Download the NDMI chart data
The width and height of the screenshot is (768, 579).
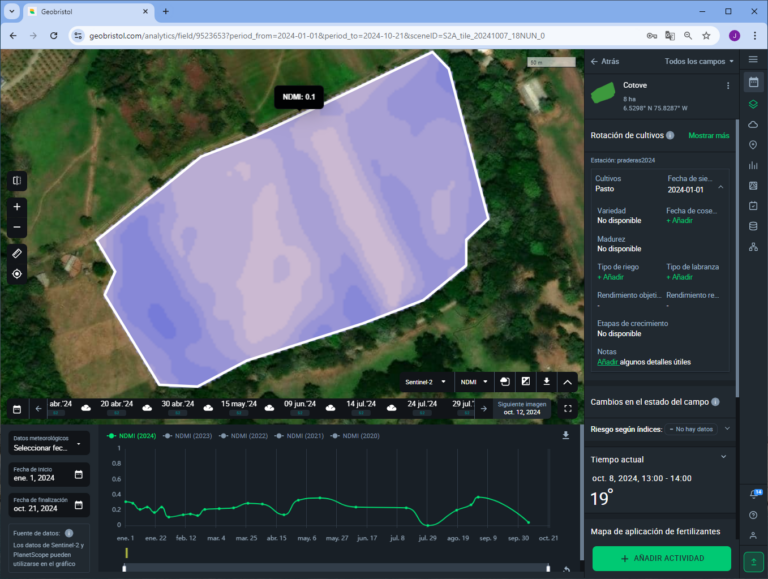566,436
